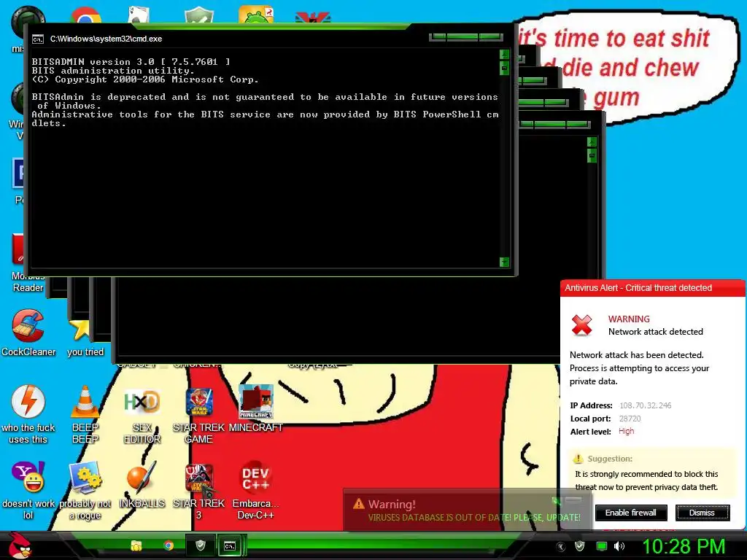Image resolution: width=747 pixels, height=560 pixels.
Task: Open the 10:28 PM clock
Action: 684,546
